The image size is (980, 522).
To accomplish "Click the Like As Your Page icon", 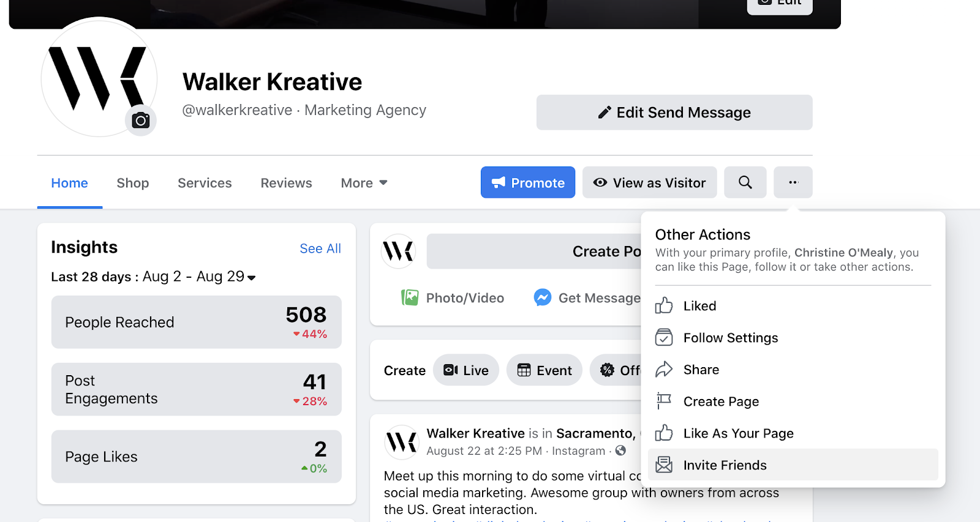I will [x=664, y=433].
